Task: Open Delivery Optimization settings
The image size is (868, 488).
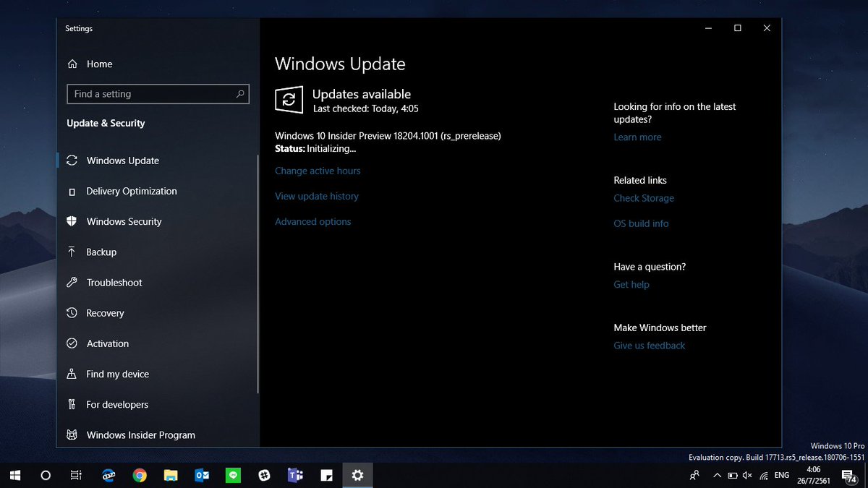Action: tap(158, 191)
